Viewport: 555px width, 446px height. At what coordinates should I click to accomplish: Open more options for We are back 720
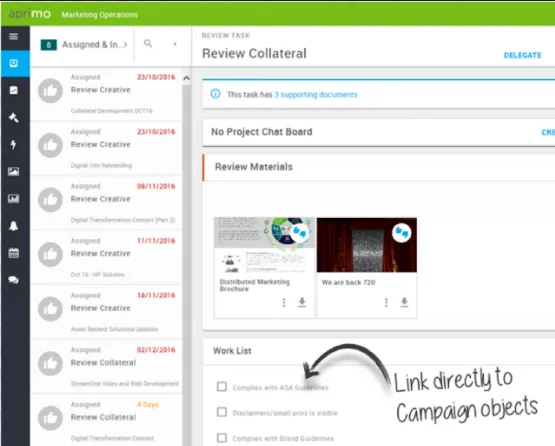coord(386,302)
